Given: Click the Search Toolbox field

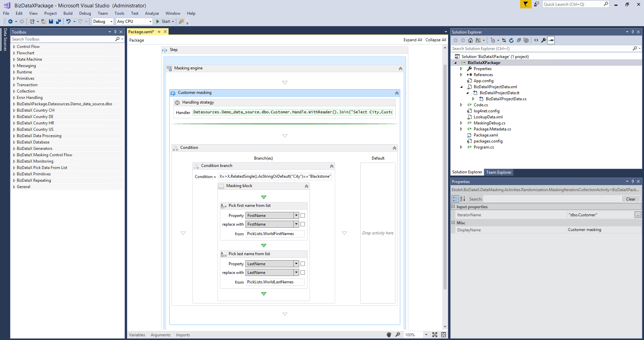Looking at the screenshot, I should pos(63,39).
